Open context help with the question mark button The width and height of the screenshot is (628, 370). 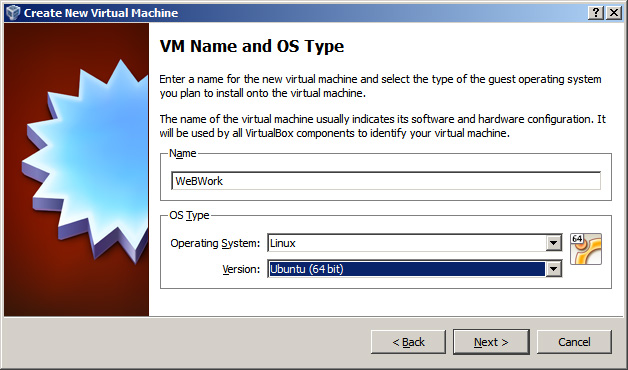coord(596,13)
